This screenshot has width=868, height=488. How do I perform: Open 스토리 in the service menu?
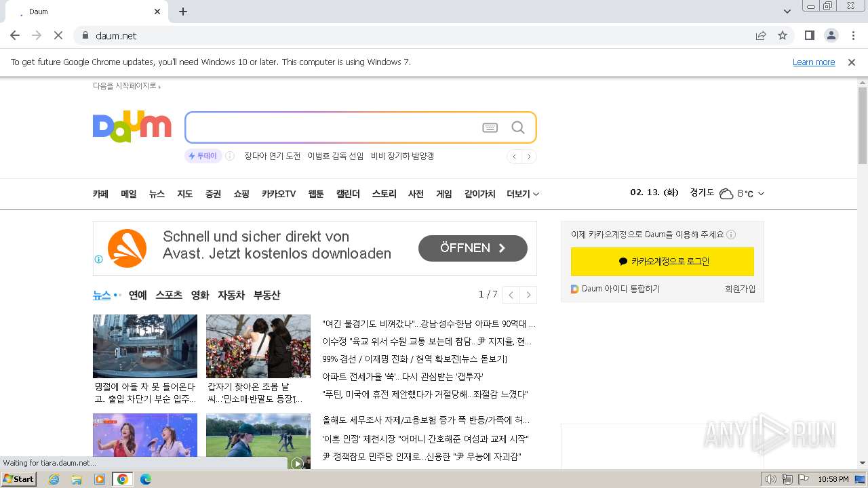click(384, 194)
